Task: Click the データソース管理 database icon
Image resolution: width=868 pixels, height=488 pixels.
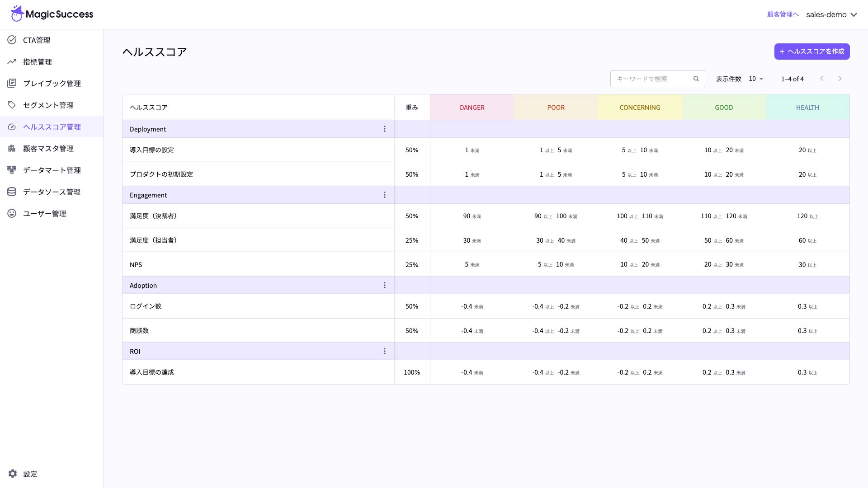Action: 12,192
